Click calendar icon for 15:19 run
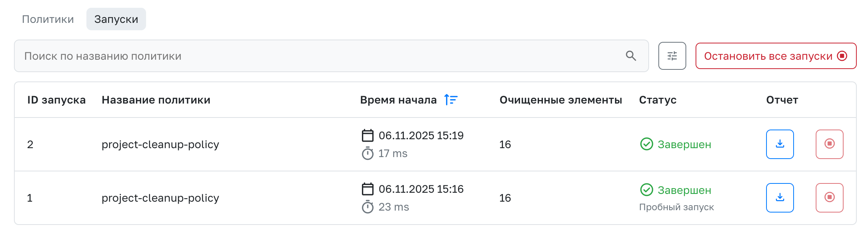 pyautogui.click(x=367, y=135)
